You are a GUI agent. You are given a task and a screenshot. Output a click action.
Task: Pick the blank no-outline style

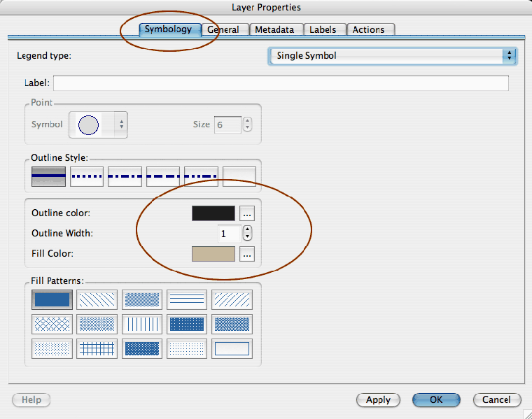click(239, 177)
